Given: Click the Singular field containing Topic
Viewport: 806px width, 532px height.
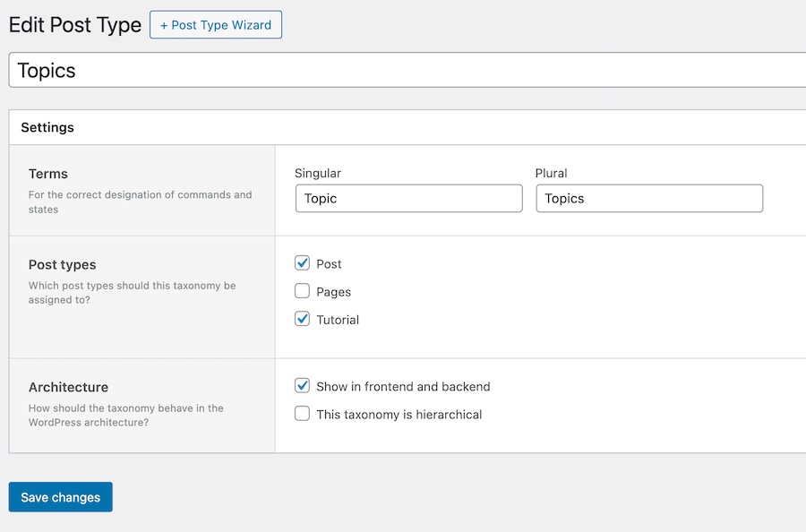Looking at the screenshot, I should coord(408,198).
